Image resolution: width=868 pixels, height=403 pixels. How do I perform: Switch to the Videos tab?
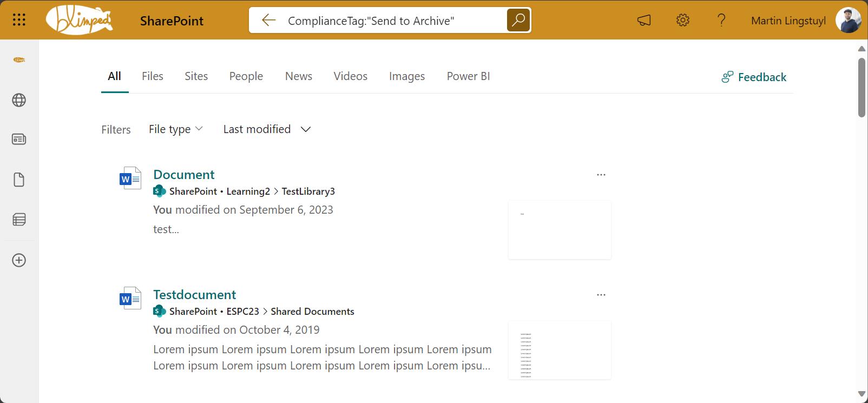click(x=350, y=76)
